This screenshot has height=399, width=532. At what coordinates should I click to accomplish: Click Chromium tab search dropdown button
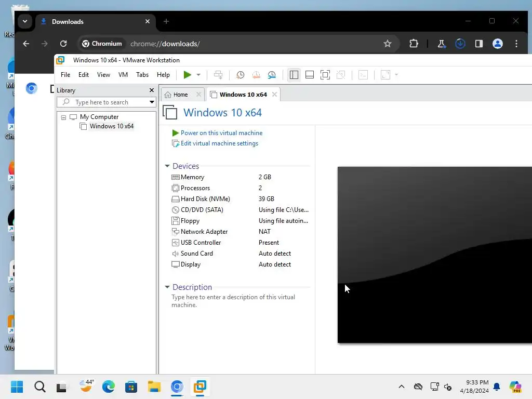[25, 21]
